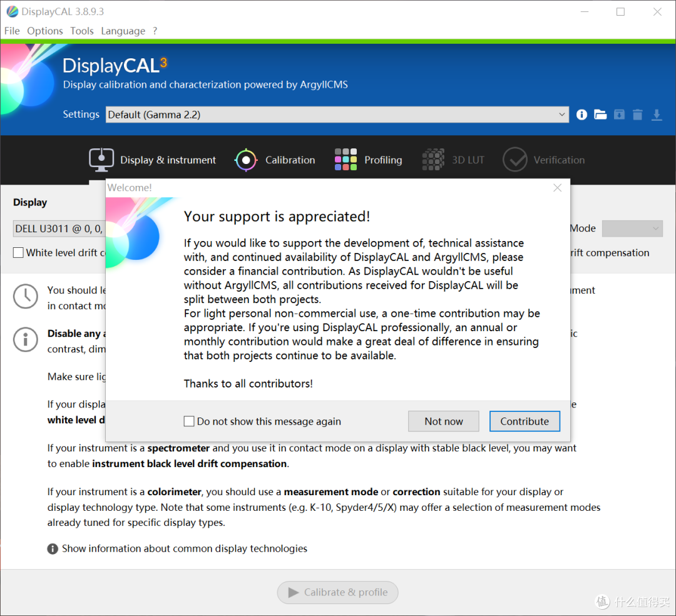Image resolution: width=676 pixels, height=616 pixels.
Task: Click info icon beside display technologies link
Action: [53, 549]
